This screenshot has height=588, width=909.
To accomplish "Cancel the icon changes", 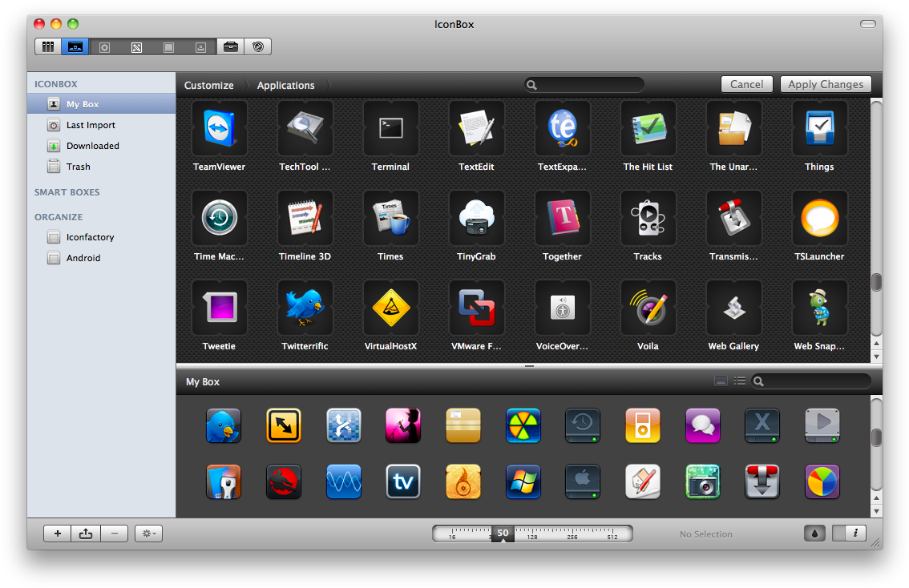I will (747, 85).
